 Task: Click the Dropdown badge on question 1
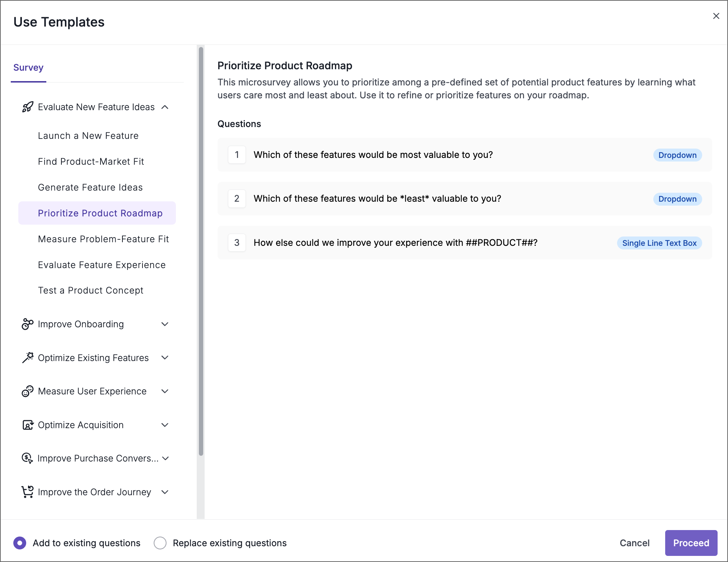677,155
